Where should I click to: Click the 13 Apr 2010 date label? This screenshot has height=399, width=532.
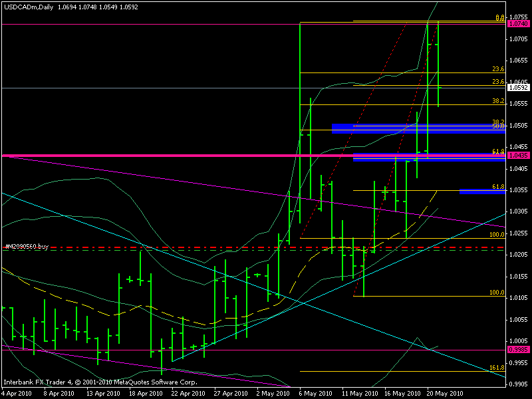pyautogui.click(x=104, y=393)
